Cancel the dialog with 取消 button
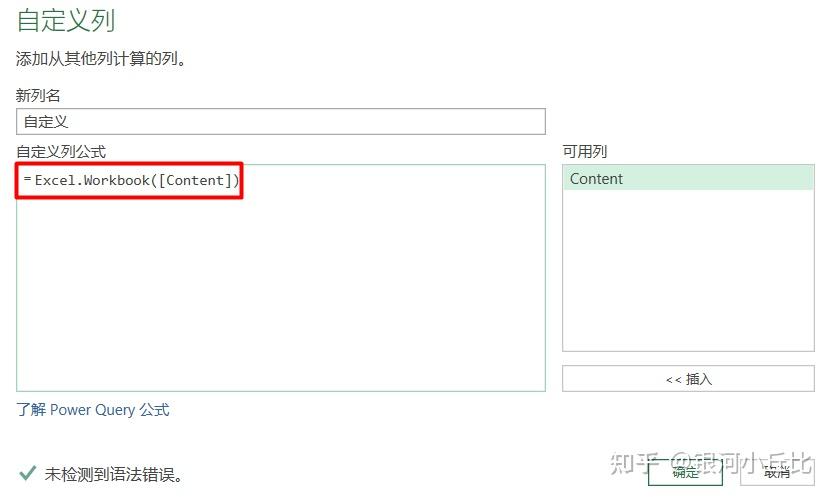 click(x=777, y=472)
